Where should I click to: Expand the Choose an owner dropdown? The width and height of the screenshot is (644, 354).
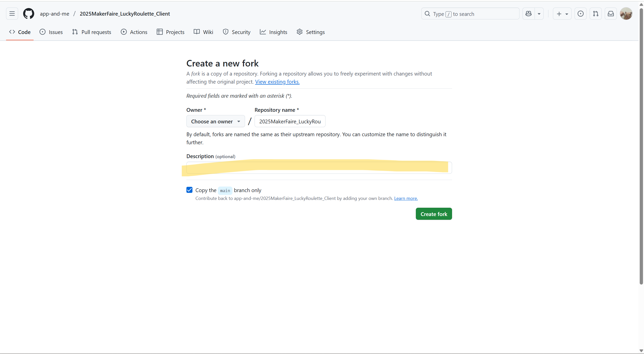pos(215,121)
